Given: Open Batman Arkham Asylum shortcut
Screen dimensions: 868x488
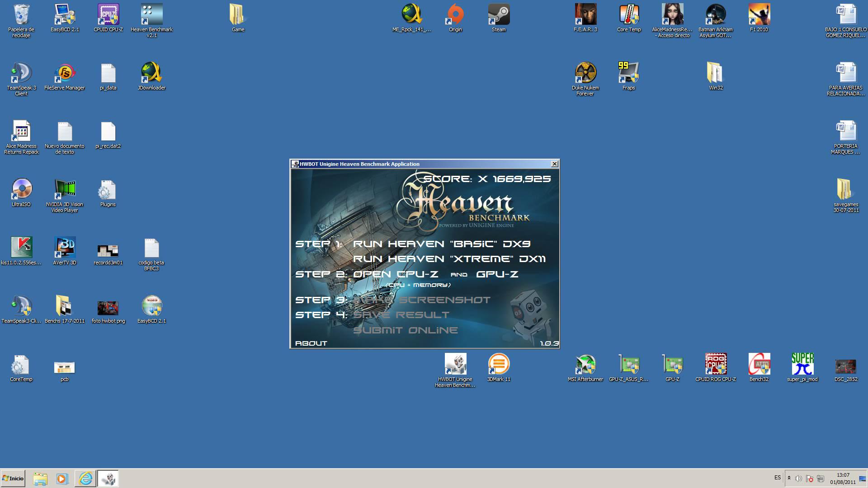Looking at the screenshot, I should 715,20.
